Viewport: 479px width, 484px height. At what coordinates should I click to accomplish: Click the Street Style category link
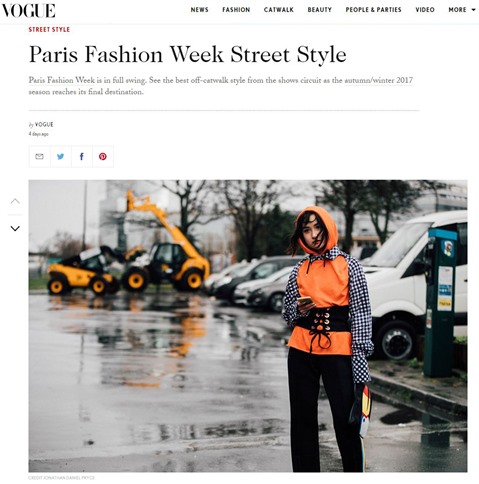pos(49,29)
